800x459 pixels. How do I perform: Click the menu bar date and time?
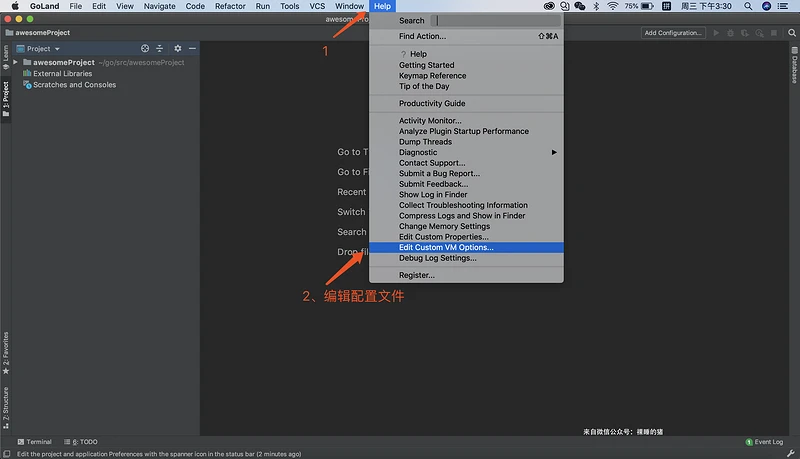pyautogui.click(x=706, y=6)
